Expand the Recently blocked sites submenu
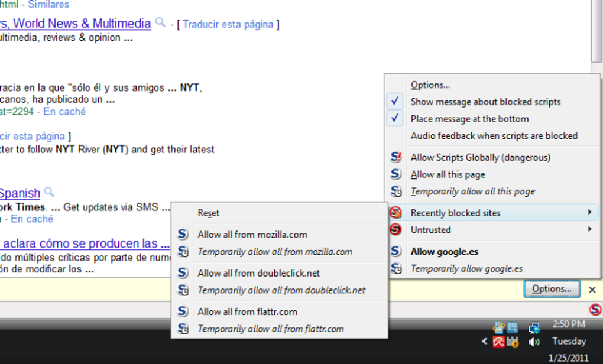Screen dimensions: 603x364 (492, 213)
